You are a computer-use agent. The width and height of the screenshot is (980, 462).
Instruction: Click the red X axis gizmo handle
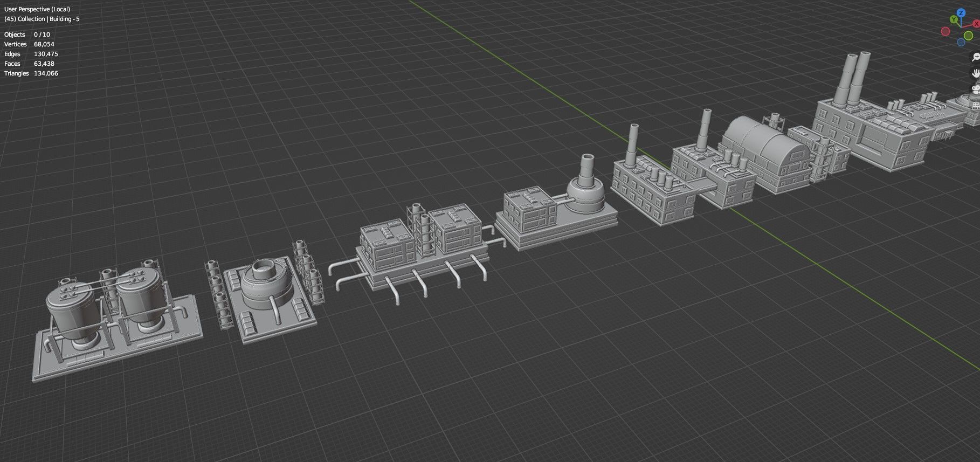tap(976, 24)
